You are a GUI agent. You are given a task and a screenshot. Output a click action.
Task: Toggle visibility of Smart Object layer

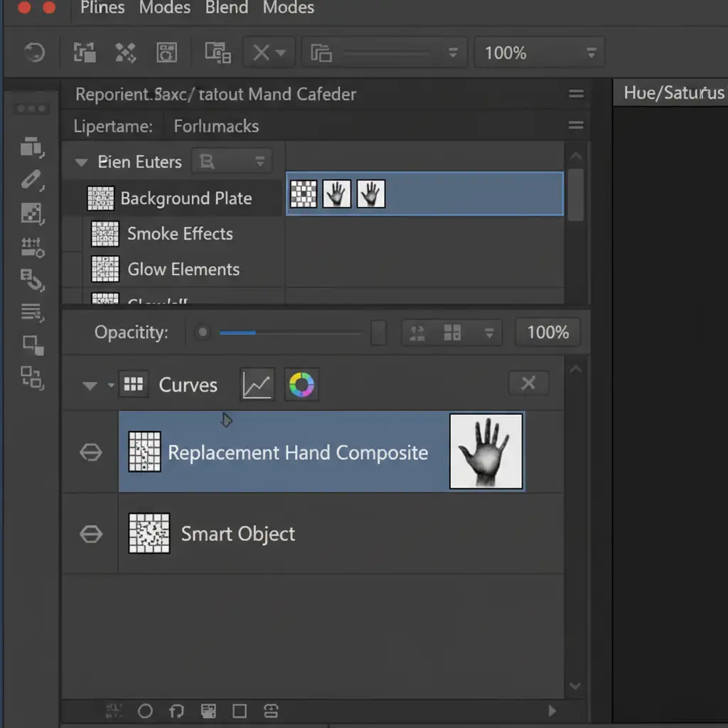click(x=91, y=534)
